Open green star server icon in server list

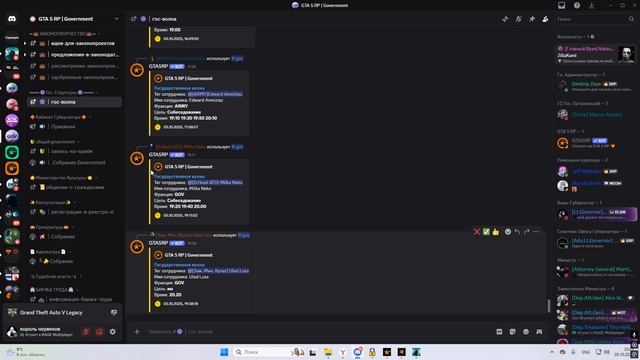[12, 152]
